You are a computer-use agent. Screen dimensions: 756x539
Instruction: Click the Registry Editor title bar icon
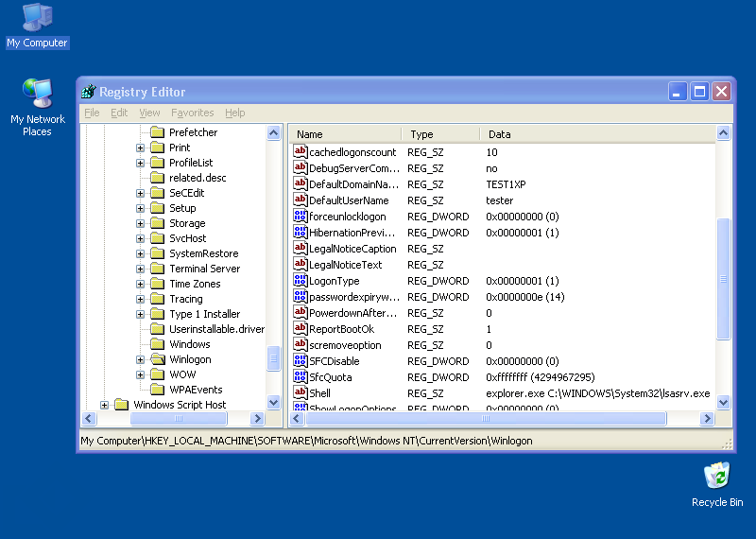coord(89,91)
